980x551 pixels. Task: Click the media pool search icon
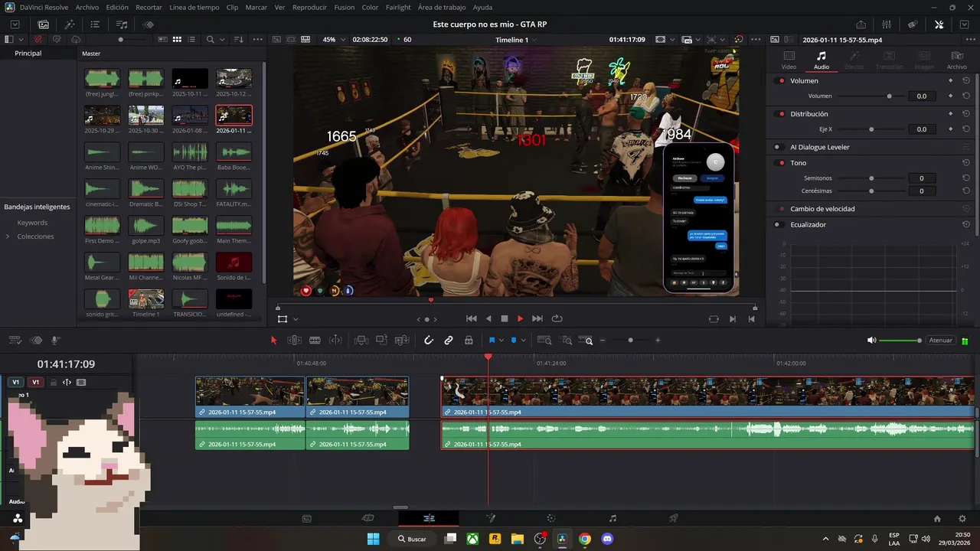(x=211, y=39)
